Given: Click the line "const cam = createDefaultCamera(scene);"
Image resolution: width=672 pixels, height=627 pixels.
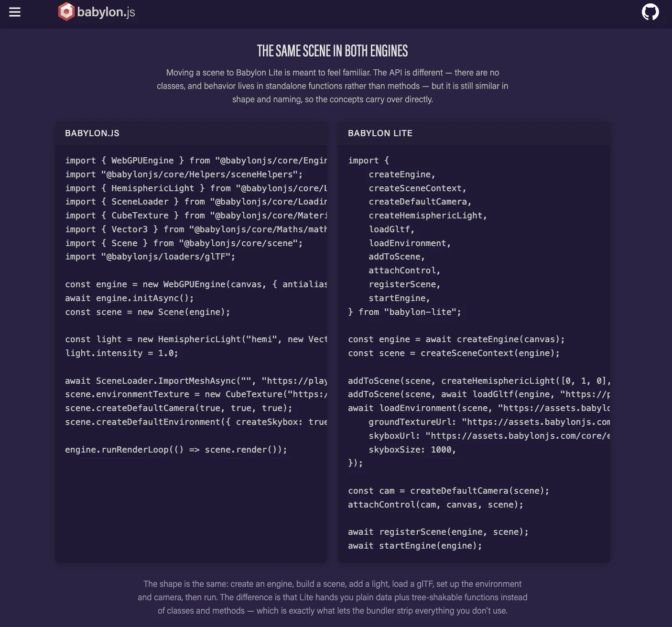Looking at the screenshot, I should [x=449, y=491].
